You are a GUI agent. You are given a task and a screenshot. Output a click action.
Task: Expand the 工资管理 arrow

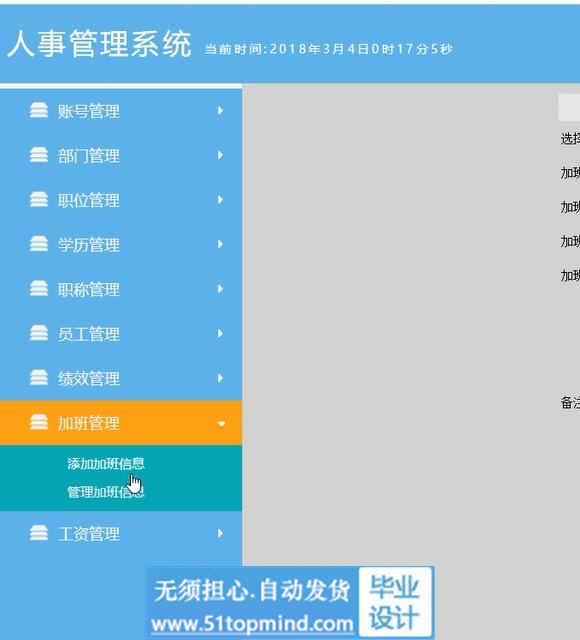(x=220, y=533)
